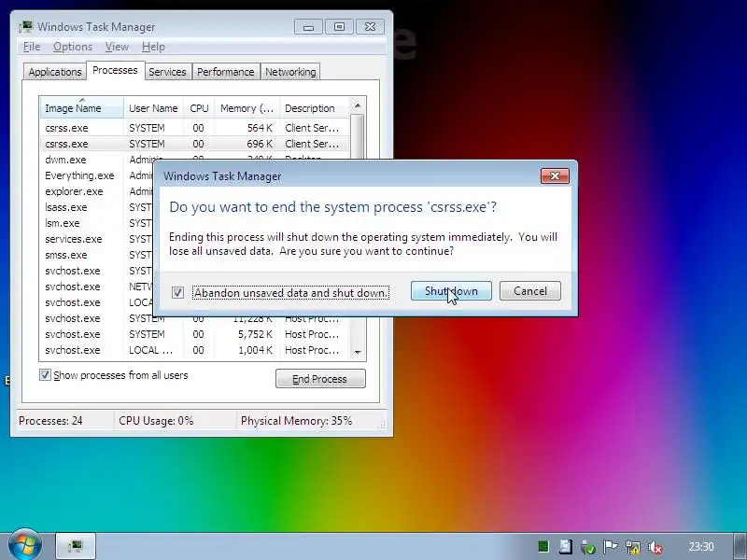Screen dimensions: 747x560
Task: Maximize the Task Manager window
Action: point(339,27)
